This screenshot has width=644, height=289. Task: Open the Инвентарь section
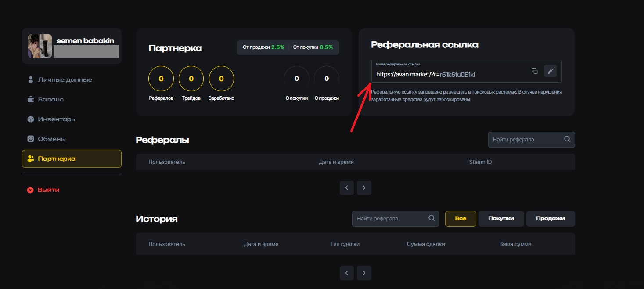point(56,119)
